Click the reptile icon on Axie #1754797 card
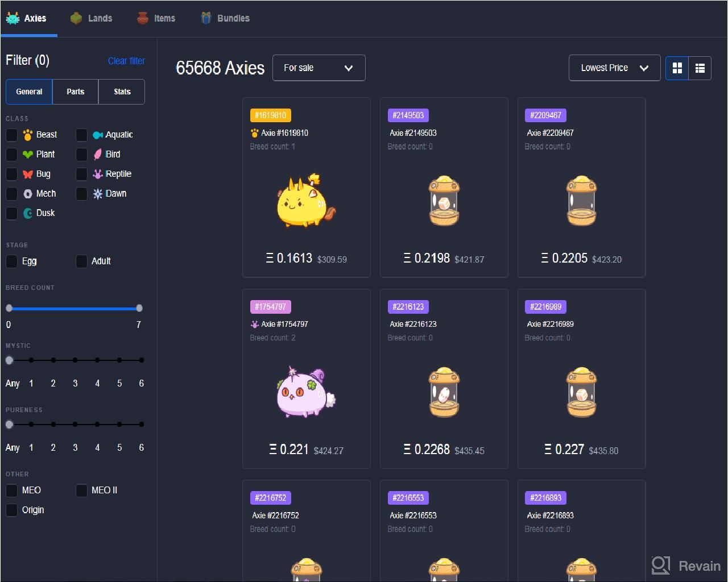 click(x=254, y=325)
